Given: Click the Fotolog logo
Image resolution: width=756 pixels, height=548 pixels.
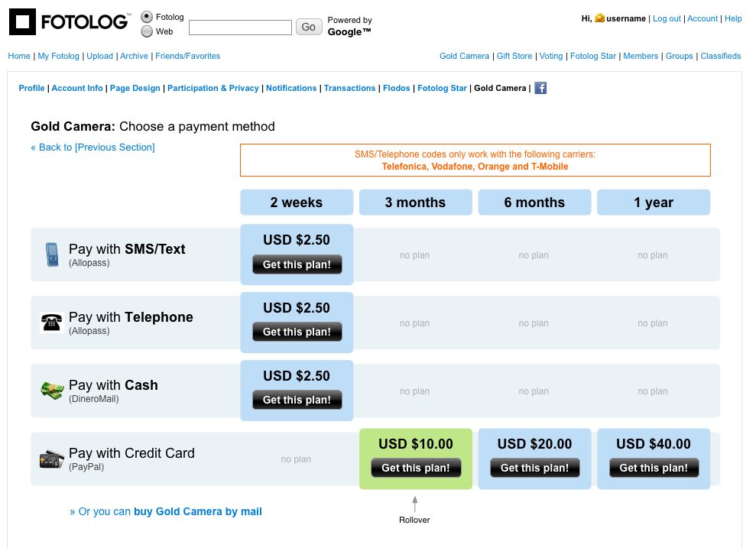Looking at the screenshot, I should tap(70, 21).
